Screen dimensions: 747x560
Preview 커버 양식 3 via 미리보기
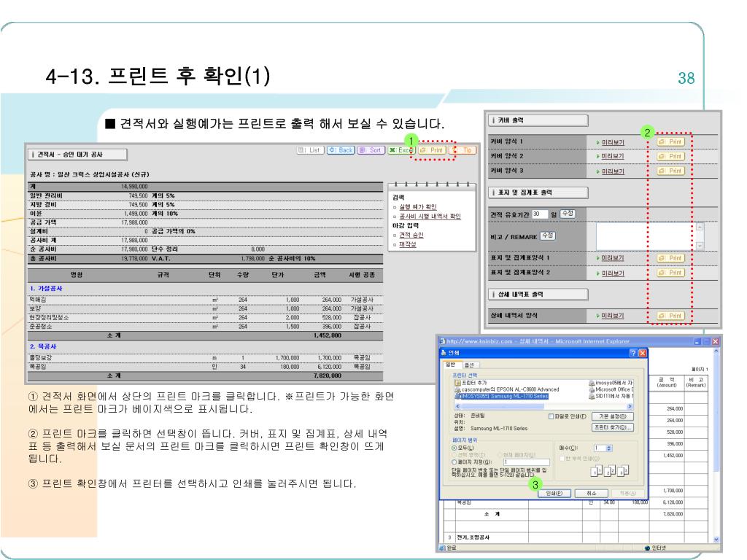pos(612,171)
